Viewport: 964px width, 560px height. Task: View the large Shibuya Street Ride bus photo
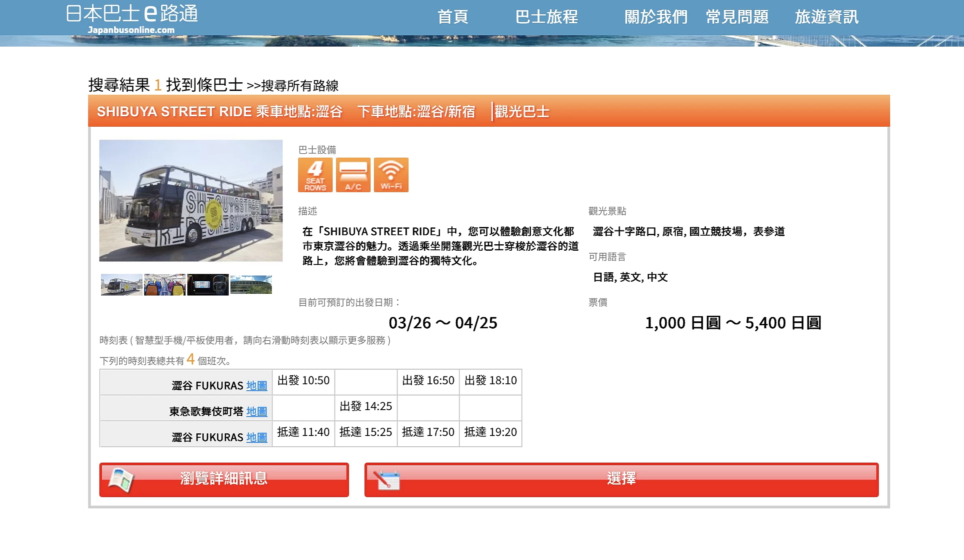click(191, 201)
